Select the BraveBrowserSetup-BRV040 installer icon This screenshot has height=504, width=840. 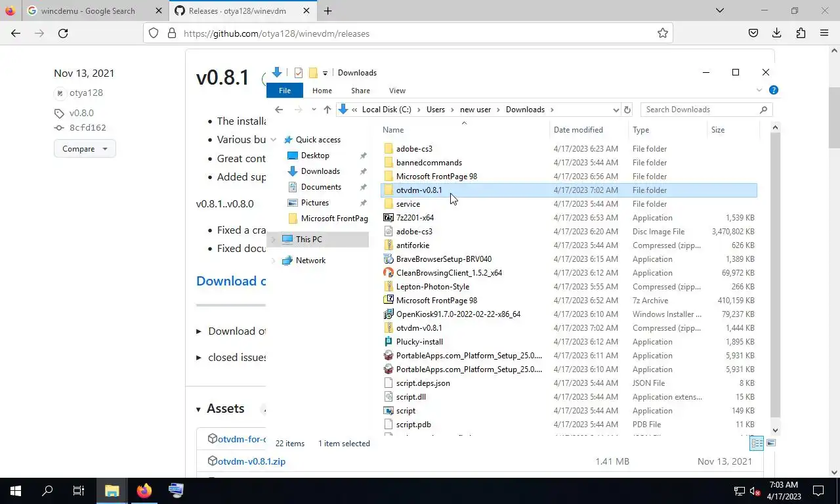click(x=388, y=259)
